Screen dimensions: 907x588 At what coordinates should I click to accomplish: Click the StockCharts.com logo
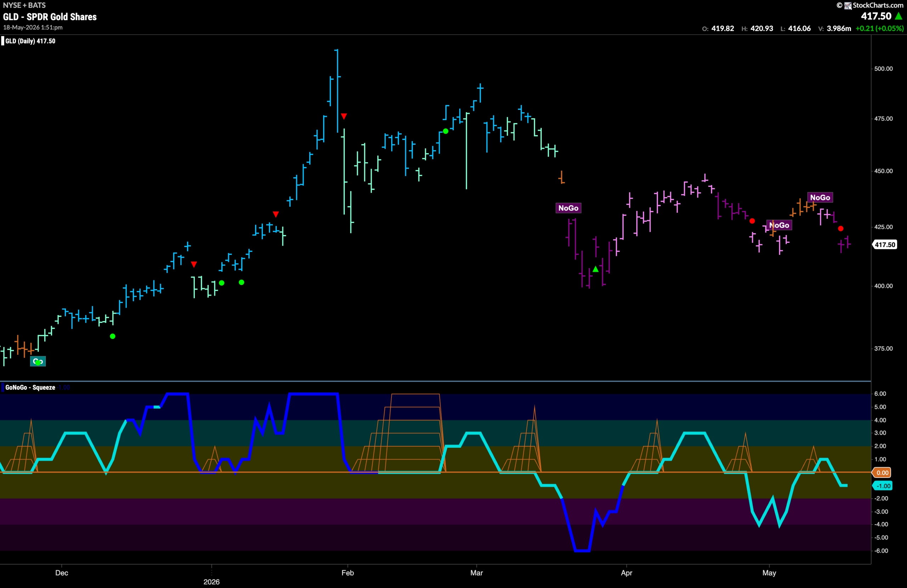click(x=873, y=5)
